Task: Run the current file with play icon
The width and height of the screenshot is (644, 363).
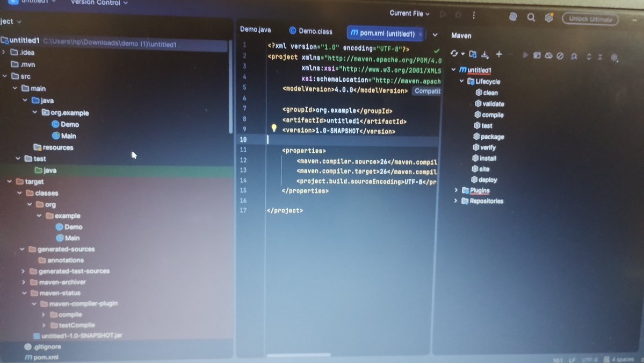Action: 443,15
